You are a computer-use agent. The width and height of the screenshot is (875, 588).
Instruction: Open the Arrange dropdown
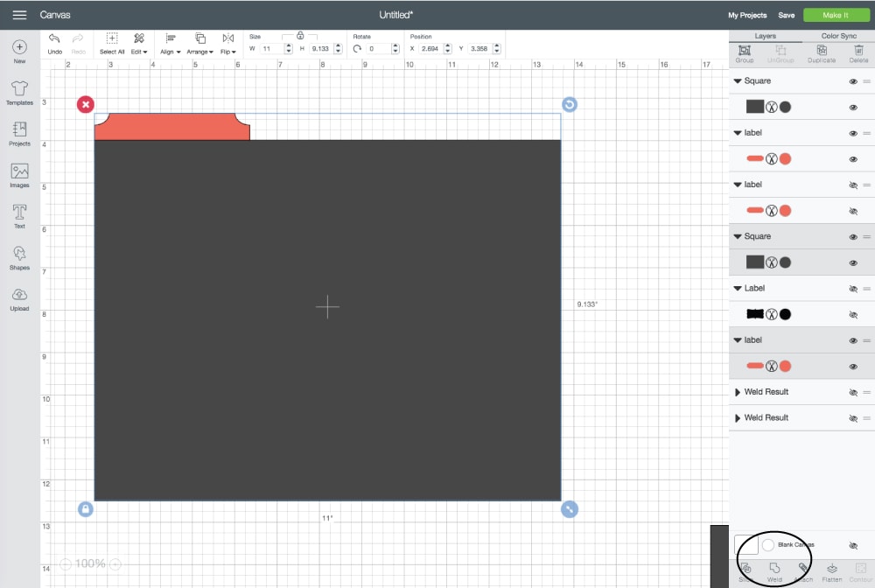click(x=199, y=43)
